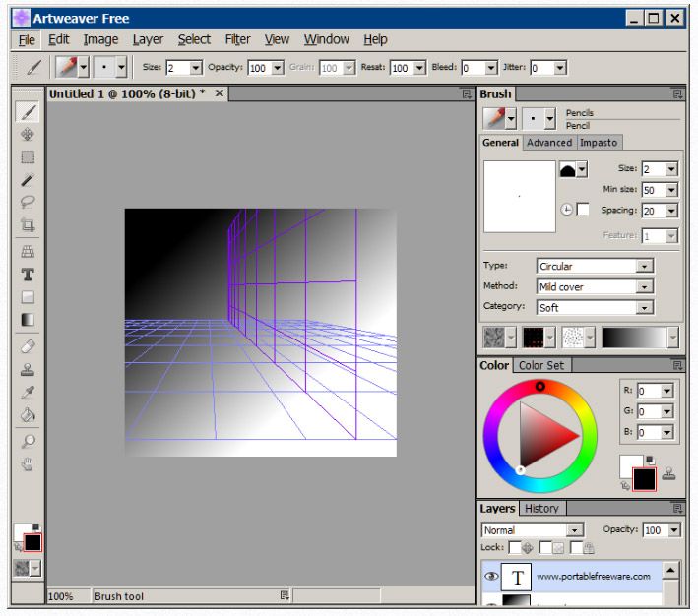This screenshot has width=698, height=616.
Task: Enable the lock position checkbox in Layers
Action: [x=516, y=547]
